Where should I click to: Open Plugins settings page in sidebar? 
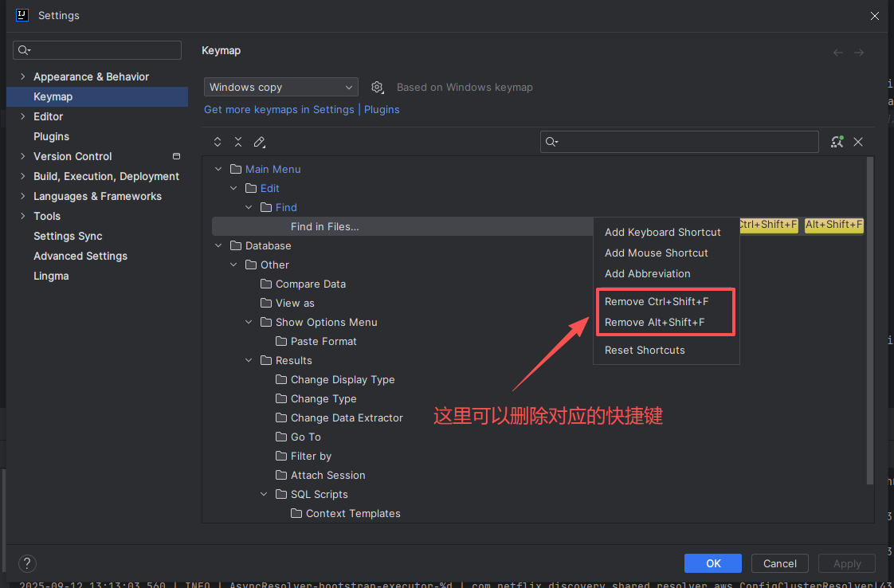[x=51, y=136]
